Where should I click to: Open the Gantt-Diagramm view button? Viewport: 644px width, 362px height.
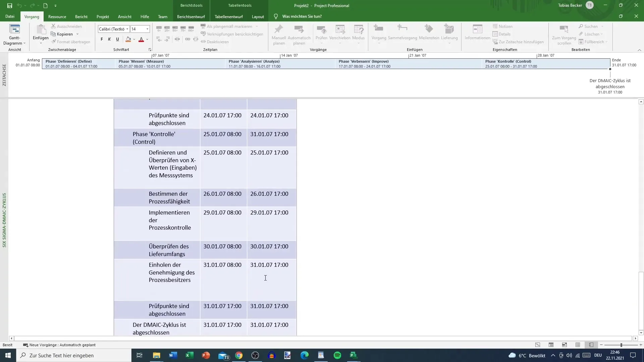pyautogui.click(x=14, y=35)
